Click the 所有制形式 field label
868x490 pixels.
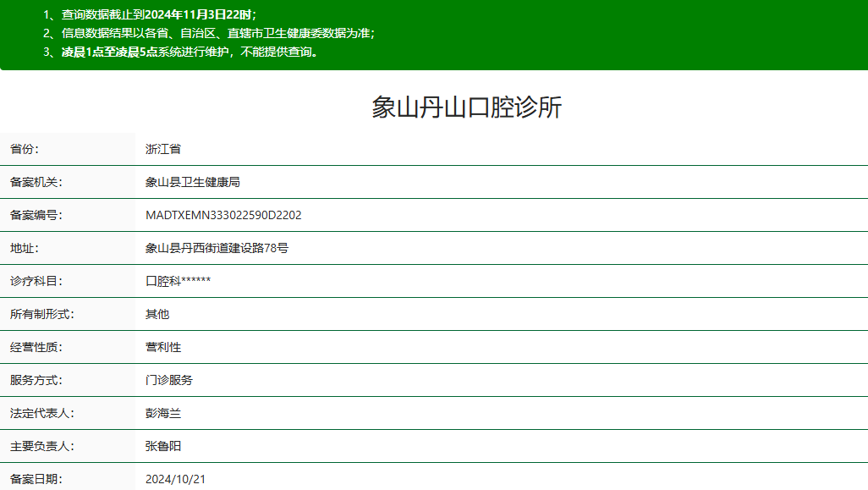click(x=42, y=315)
